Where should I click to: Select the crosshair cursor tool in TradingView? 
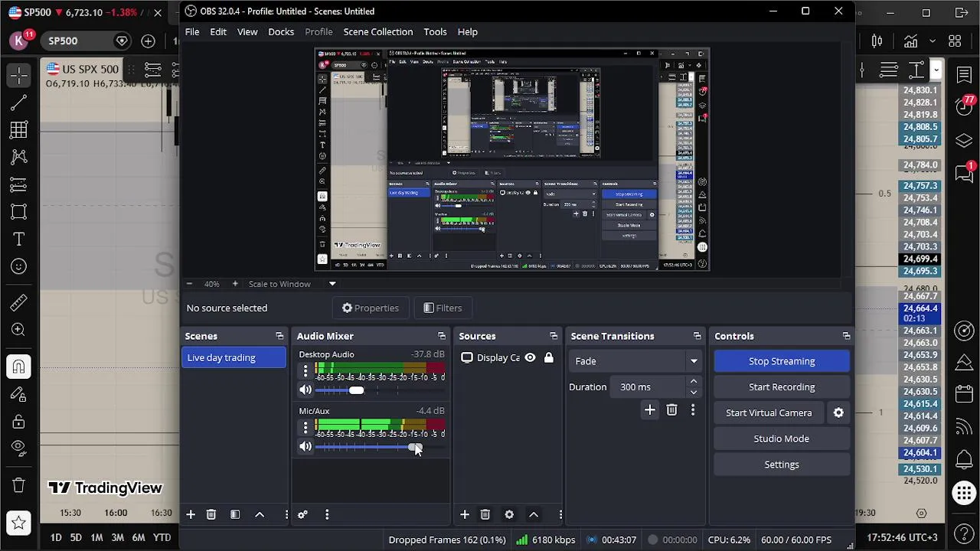19,75
